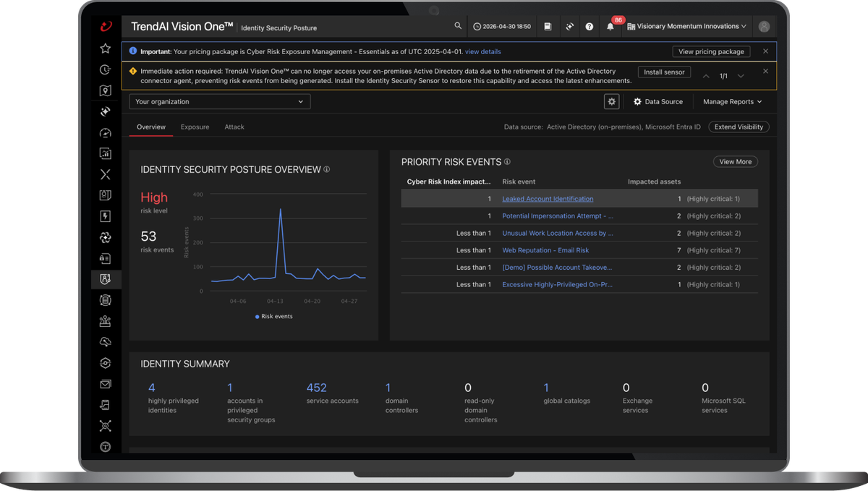Open the cloud sidebar icon
The image size is (868, 491).
tap(106, 342)
